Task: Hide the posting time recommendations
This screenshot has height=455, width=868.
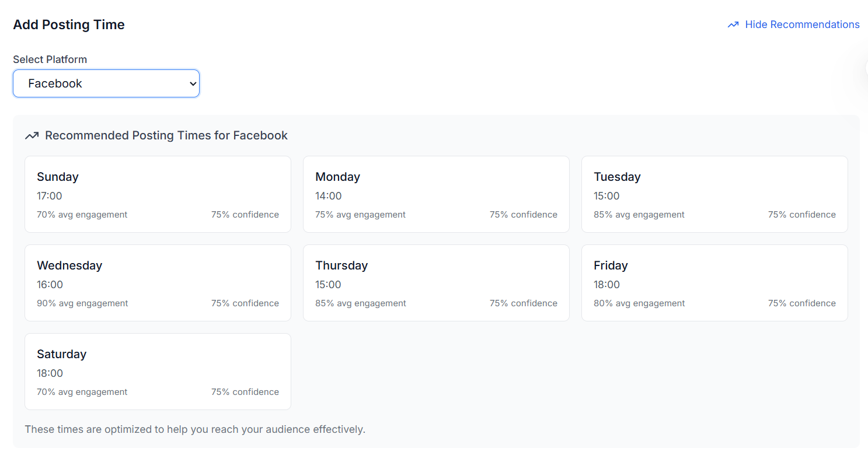Action: tap(801, 24)
